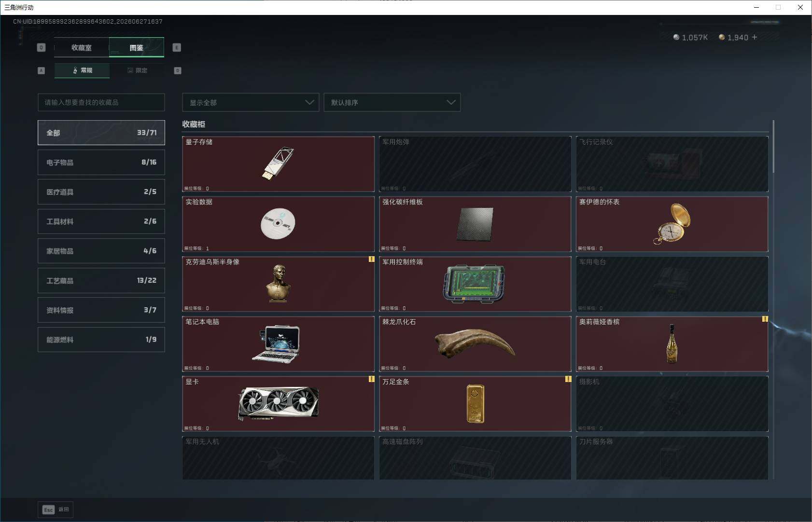The width and height of the screenshot is (812, 522).
Task: Select the 工艺藏品 category
Action: click(x=101, y=280)
